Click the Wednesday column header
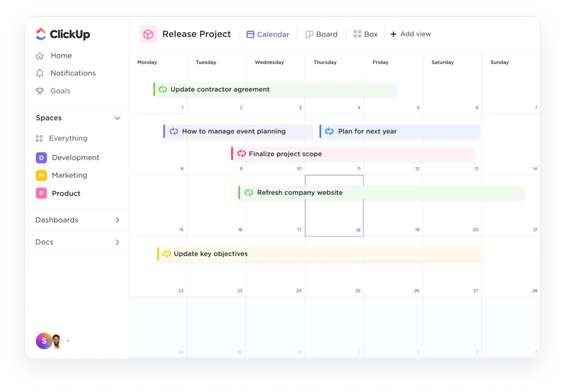This screenshot has height=392, width=565. [x=269, y=62]
